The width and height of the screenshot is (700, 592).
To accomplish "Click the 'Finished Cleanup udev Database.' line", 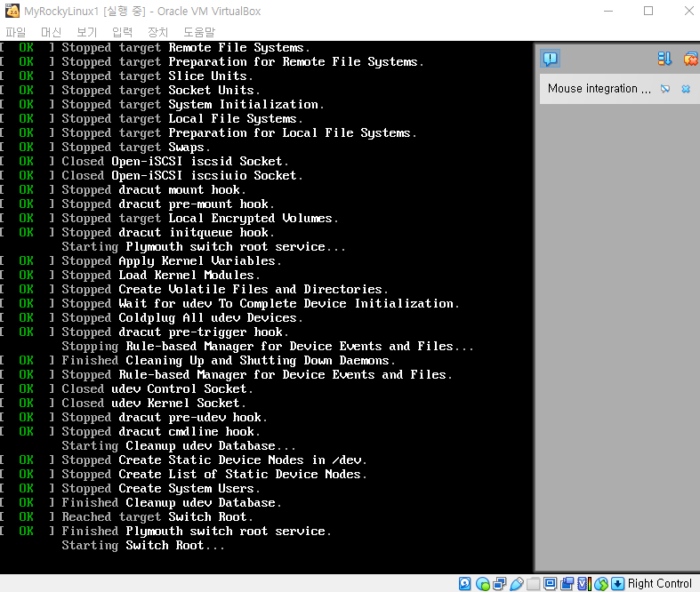I will (172, 503).
